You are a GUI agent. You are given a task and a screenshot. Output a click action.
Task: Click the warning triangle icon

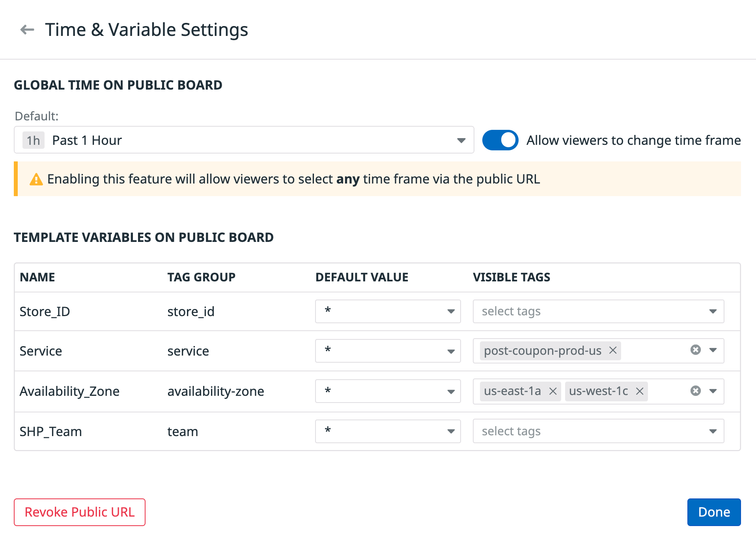coord(36,179)
